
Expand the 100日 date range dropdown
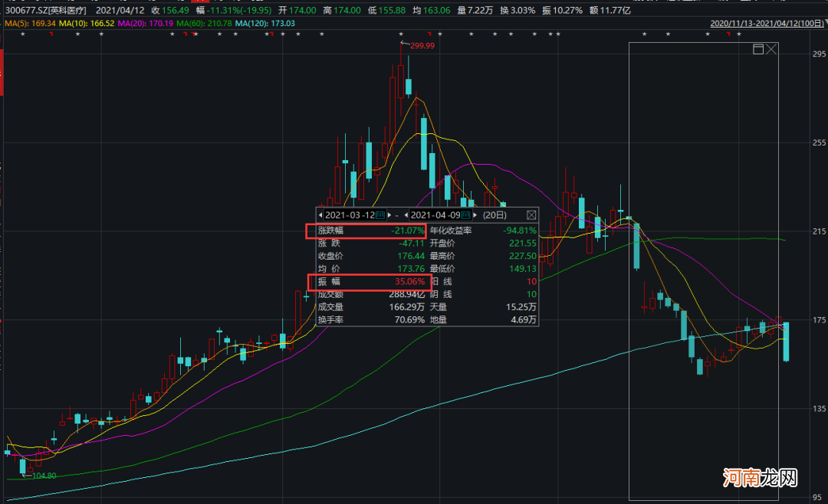tap(823, 24)
